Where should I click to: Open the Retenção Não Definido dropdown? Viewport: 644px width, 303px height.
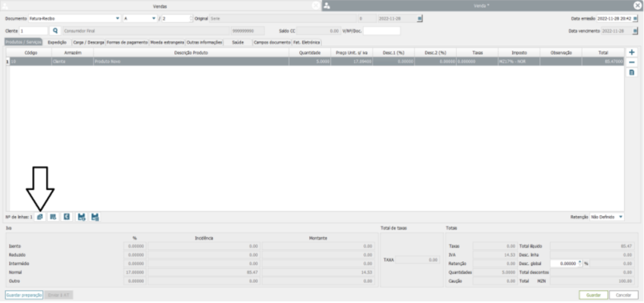click(621, 217)
